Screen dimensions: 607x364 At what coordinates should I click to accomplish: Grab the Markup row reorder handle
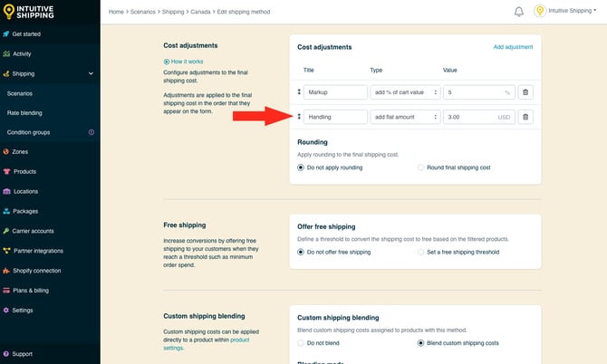[x=299, y=91]
